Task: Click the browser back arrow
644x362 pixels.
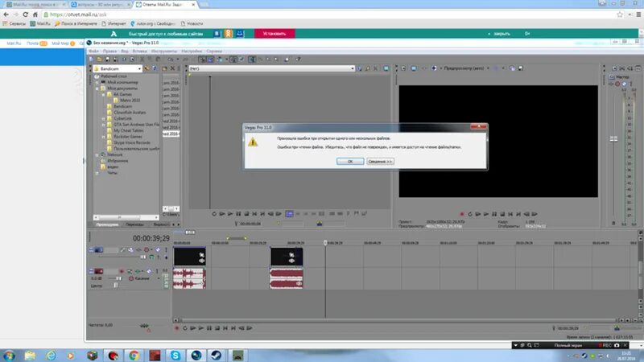Action: point(6,14)
